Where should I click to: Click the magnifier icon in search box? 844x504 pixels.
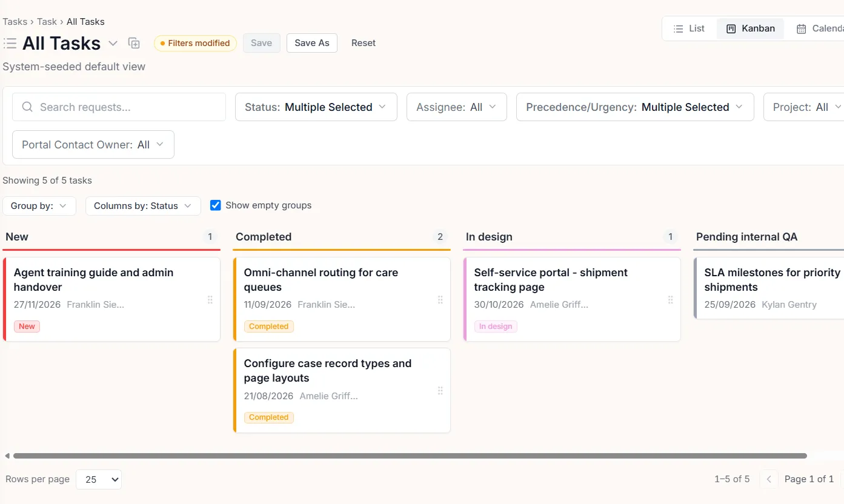pos(27,107)
